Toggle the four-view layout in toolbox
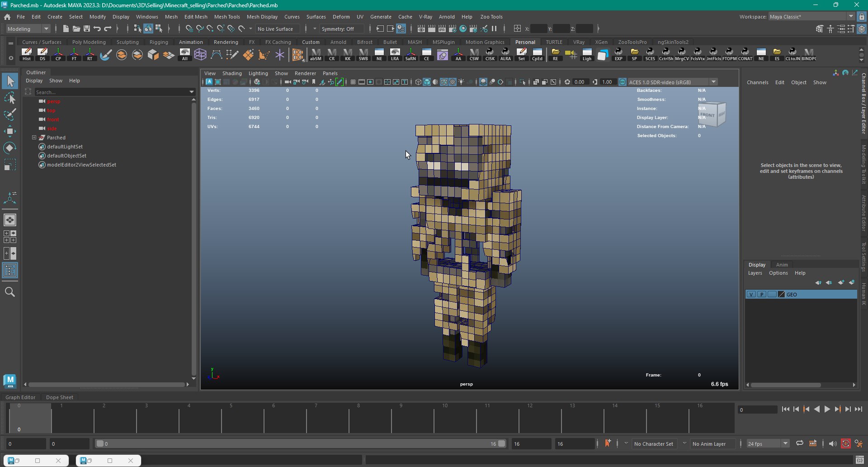 [10, 237]
